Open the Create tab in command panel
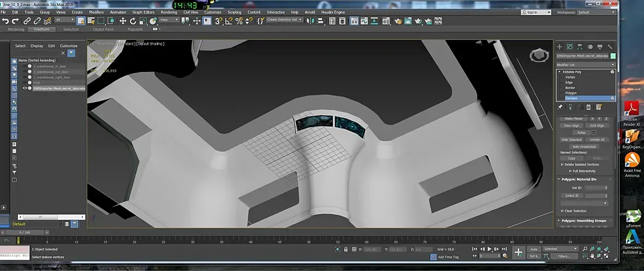Viewport: 644px width, 271px height. point(559,47)
